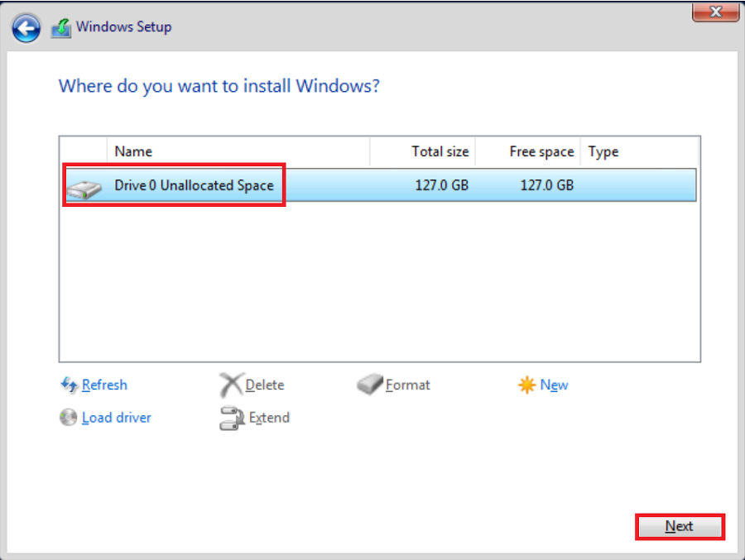Image resolution: width=745 pixels, height=560 pixels.
Task: Create a New partition
Action: (x=554, y=385)
